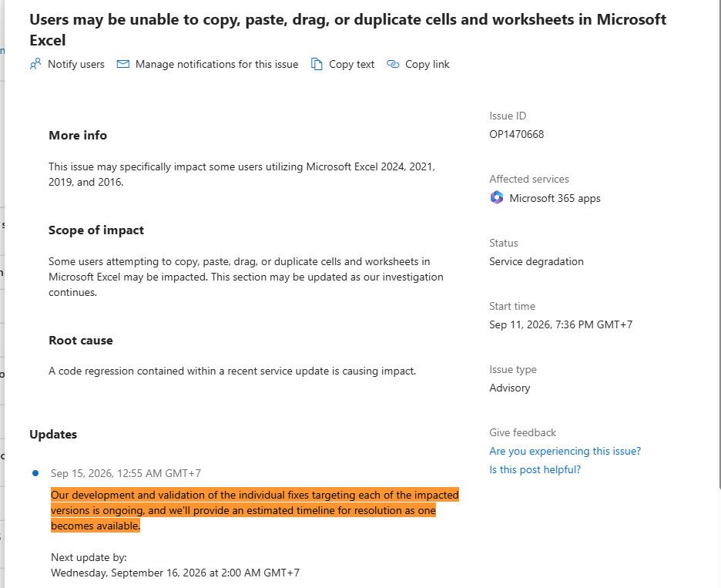721x588 pixels.
Task: Open the 'Are you experiencing this issue?' link
Action: [x=565, y=451]
